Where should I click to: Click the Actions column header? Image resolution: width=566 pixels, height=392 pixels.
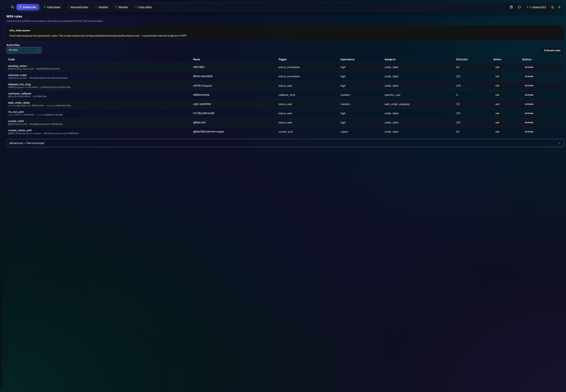click(x=527, y=59)
